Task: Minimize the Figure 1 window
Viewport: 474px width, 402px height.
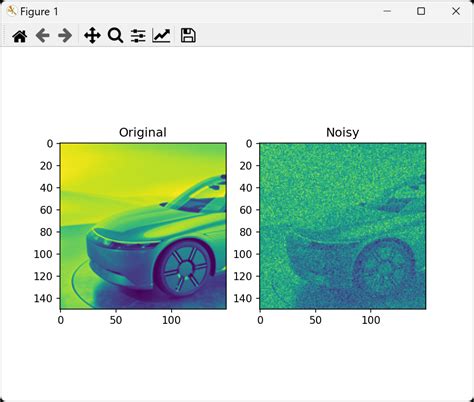Action: point(387,11)
